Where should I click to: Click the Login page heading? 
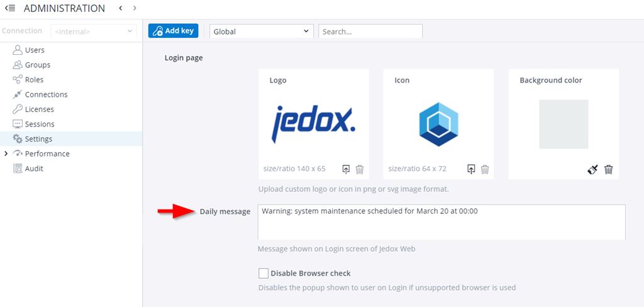pos(184,57)
